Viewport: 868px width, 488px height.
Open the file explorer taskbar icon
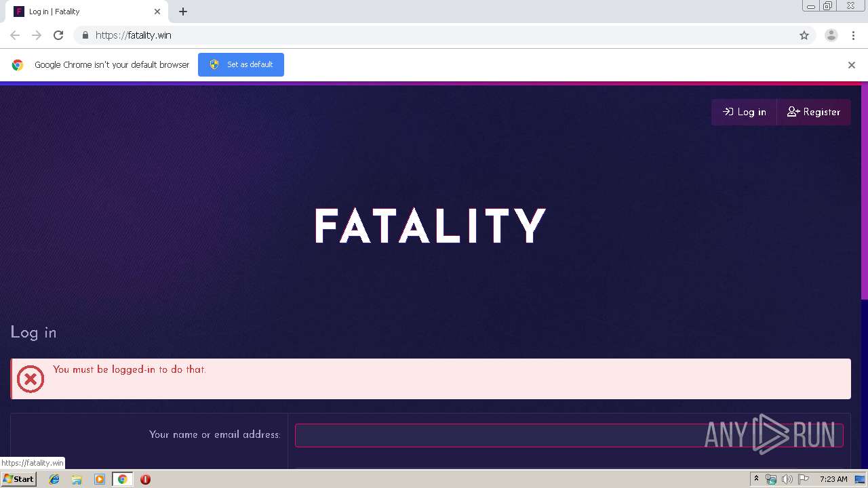point(77,479)
